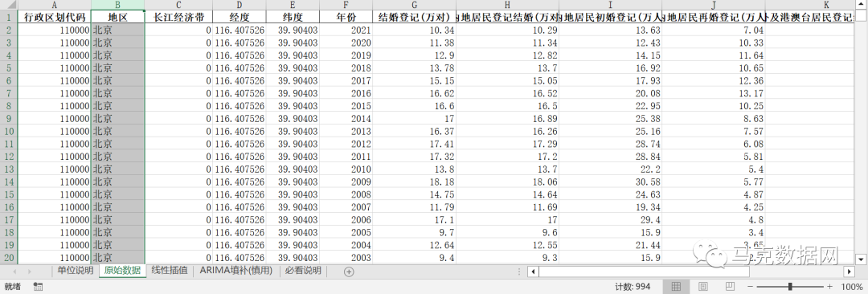
Task: Click the 地区 header cell
Action: pyautogui.click(x=118, y=17)
